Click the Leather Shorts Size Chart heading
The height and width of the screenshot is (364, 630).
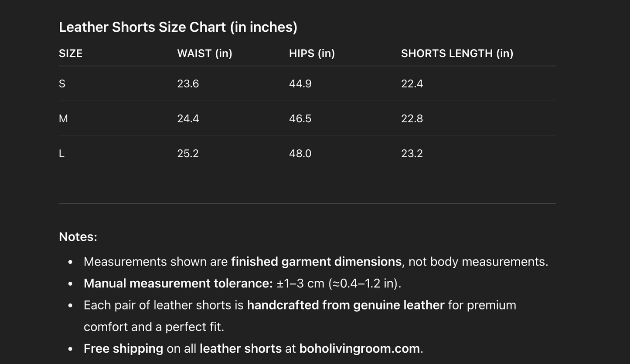coord(178,27)
